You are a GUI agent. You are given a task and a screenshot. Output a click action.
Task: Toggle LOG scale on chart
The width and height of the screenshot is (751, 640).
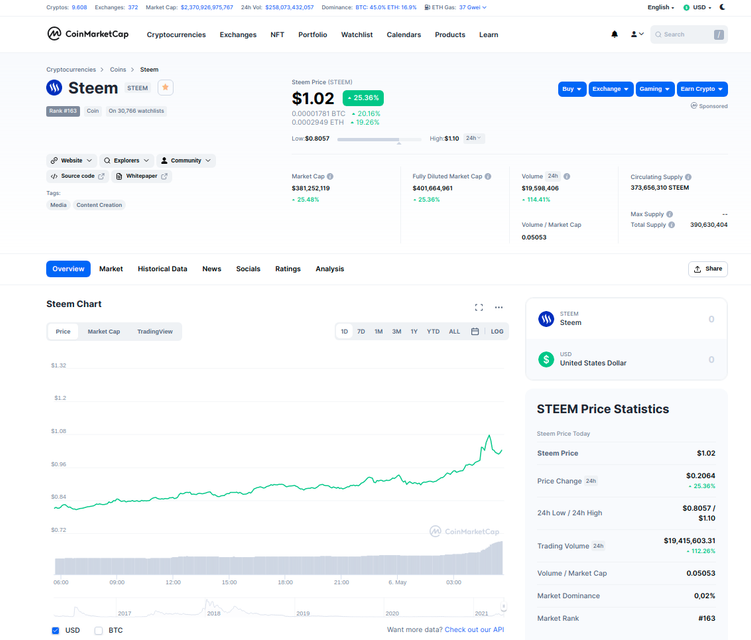pos(497,331)
